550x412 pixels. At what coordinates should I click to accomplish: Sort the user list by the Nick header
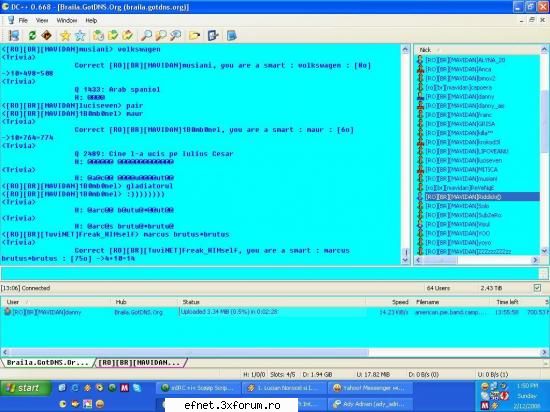425,50
